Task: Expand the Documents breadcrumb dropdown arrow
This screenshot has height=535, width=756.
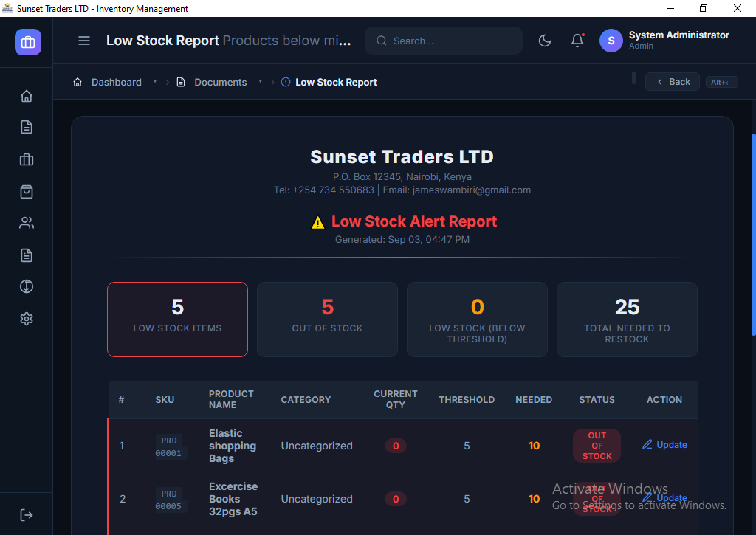Action: [261, 82]
